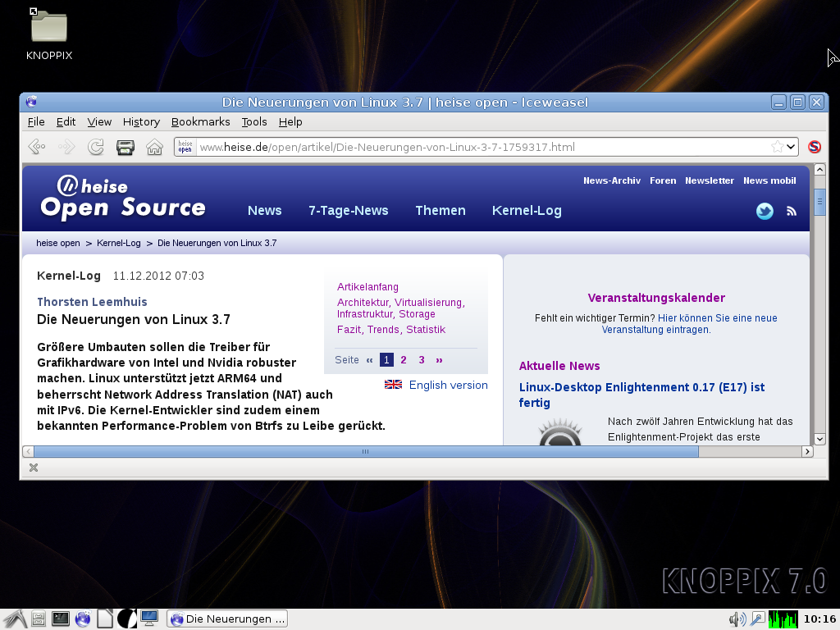Launch the terminal from taskbar
The height and width of the screenshot is (630, 840).
coord(60,619)
